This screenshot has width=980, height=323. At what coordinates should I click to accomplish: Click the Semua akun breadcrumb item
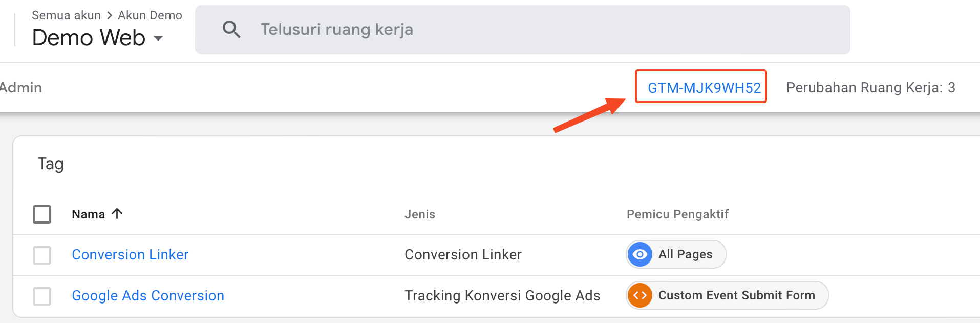coord(66,15)
